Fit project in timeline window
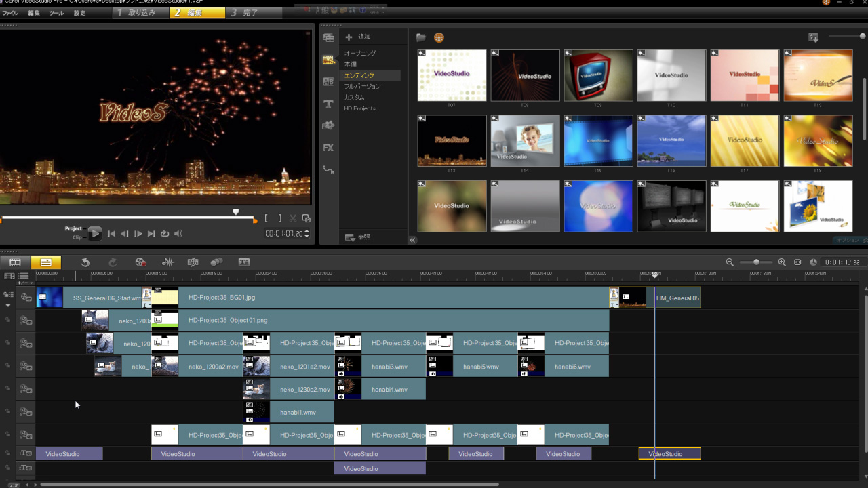 (797, 262)
